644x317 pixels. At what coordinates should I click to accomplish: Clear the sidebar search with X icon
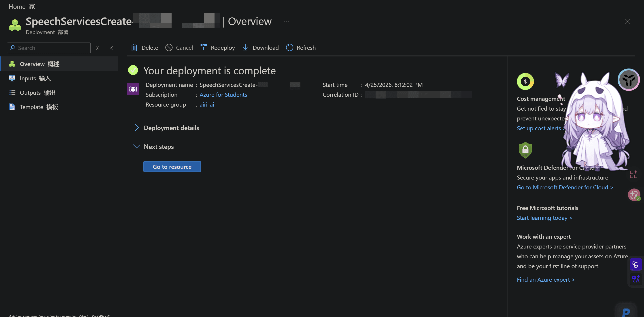(x=98, y=48)
